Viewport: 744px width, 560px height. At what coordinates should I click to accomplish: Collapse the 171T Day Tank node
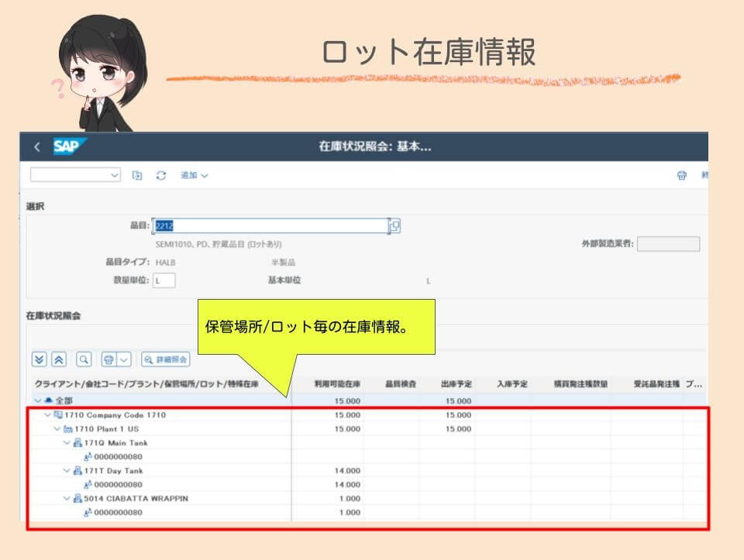pos(65,470)
